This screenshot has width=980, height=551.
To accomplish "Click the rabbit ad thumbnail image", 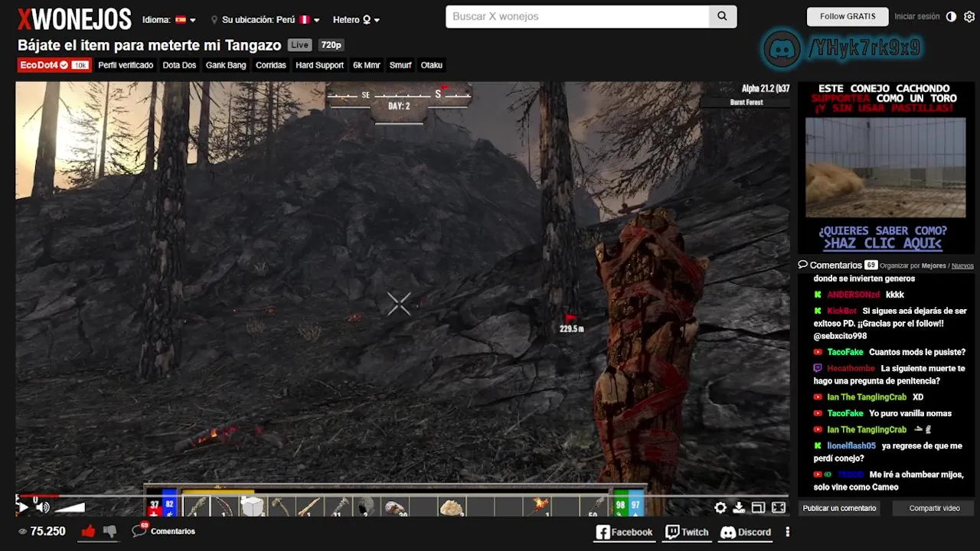I will point(885,168).
